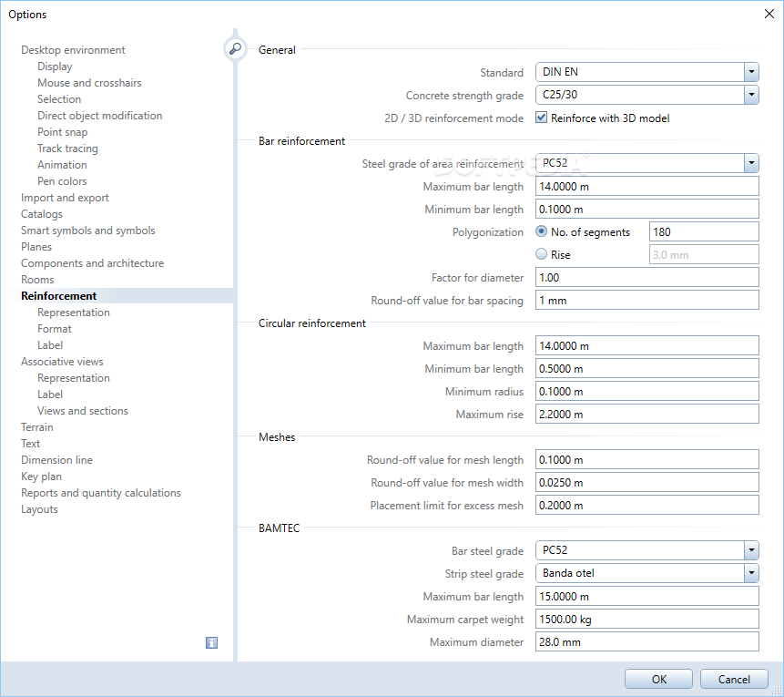Click the Maximum diameter field
Image resolution: width=784 pixels, height=697 pixels.
(x=647, y=641)
